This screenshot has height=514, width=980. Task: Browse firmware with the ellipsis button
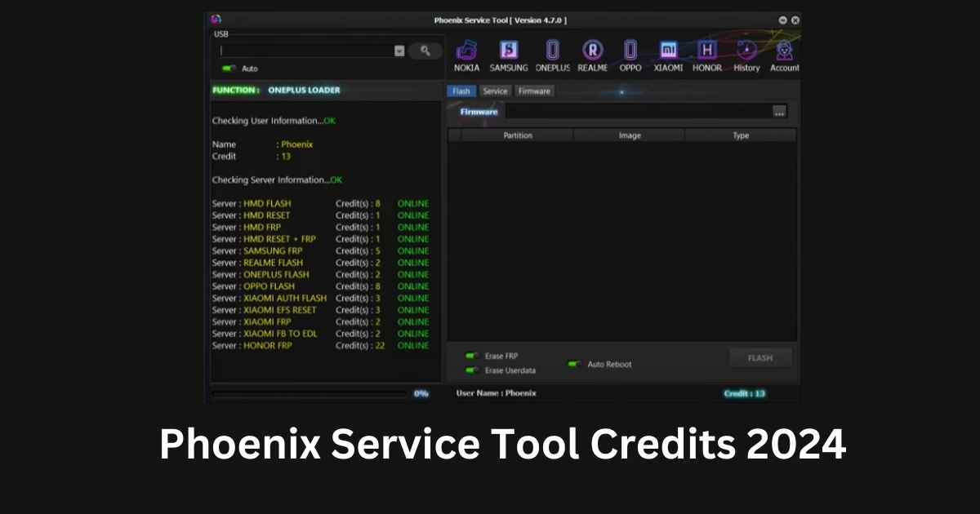tap(779, 112)
